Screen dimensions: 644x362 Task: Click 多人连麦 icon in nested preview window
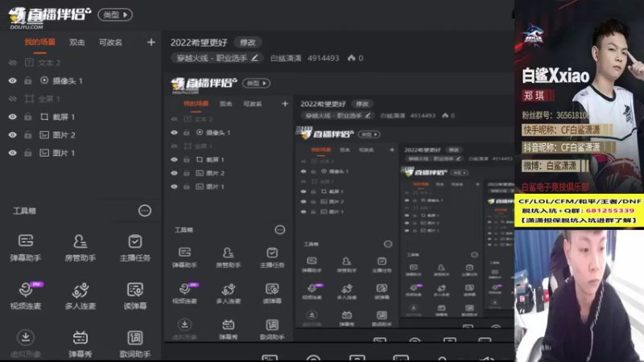coord(229,289)
